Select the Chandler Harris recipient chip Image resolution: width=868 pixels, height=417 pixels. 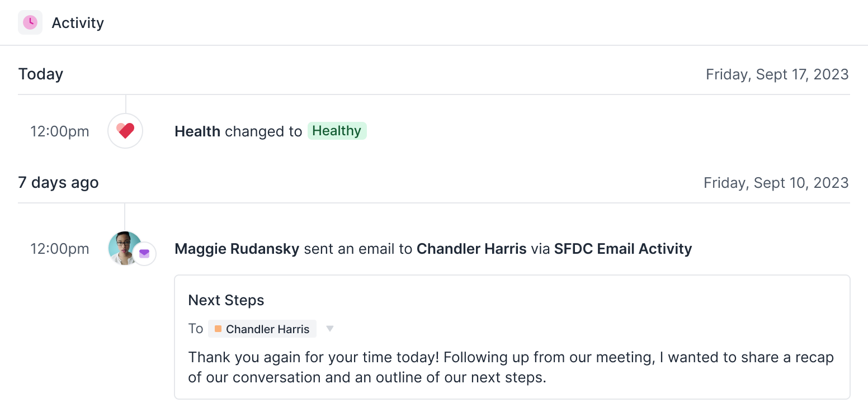pos(267,329)
